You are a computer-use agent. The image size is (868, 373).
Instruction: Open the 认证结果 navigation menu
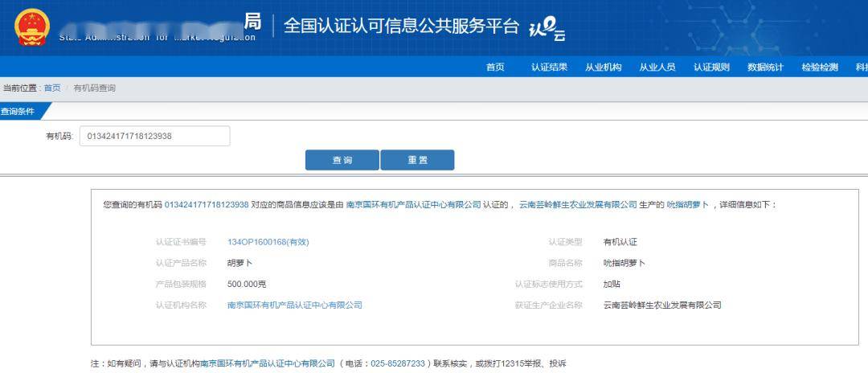549,68
